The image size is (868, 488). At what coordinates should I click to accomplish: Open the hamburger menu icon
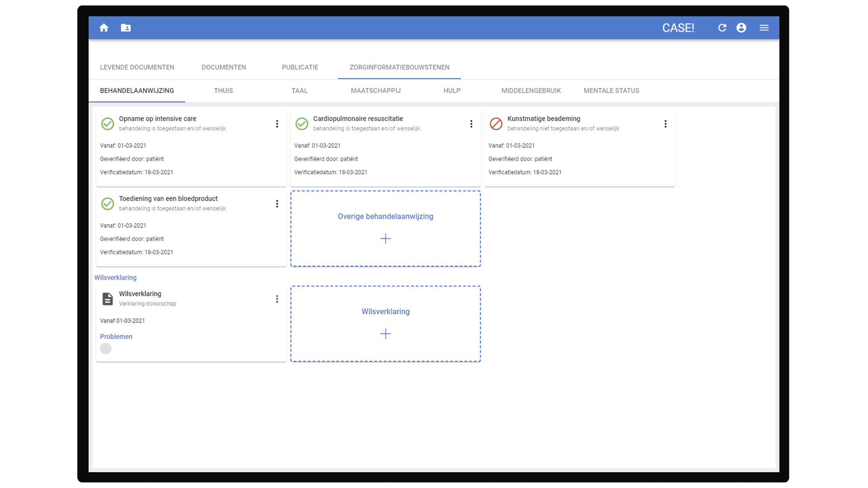pos(764,28)
